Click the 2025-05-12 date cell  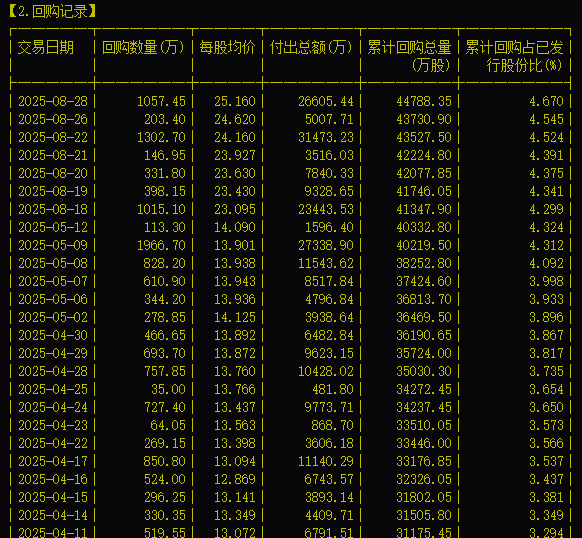tap(53, 227)
